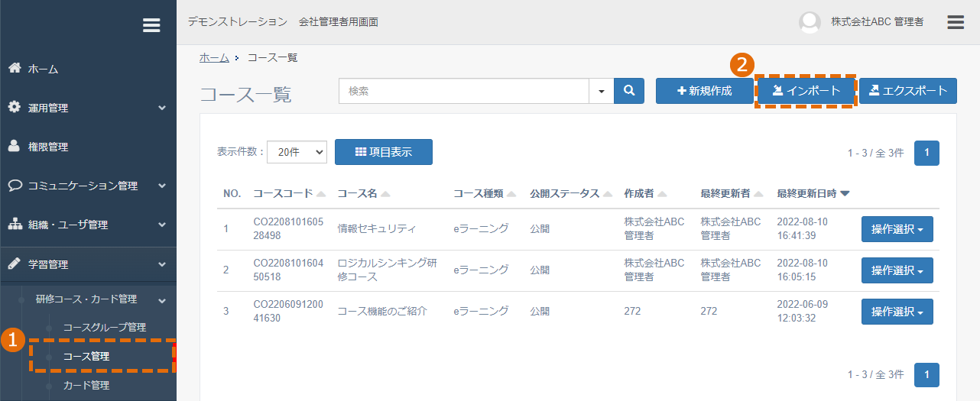This screenshot has width=980, height=401.
Task: Click the エクスポート button
Action: [x=908, y=91]
